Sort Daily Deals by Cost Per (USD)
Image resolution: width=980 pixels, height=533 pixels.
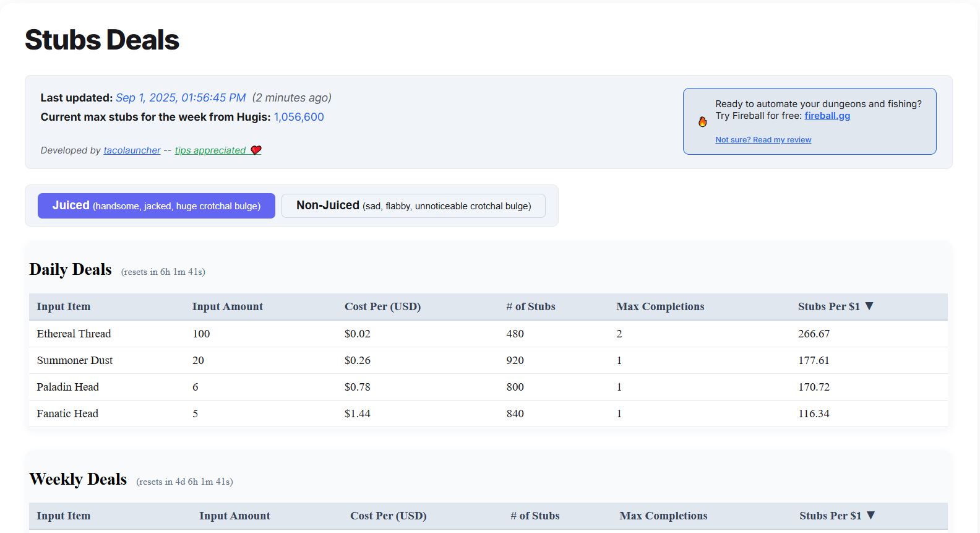pyautogui.click(x=382, y=306)
